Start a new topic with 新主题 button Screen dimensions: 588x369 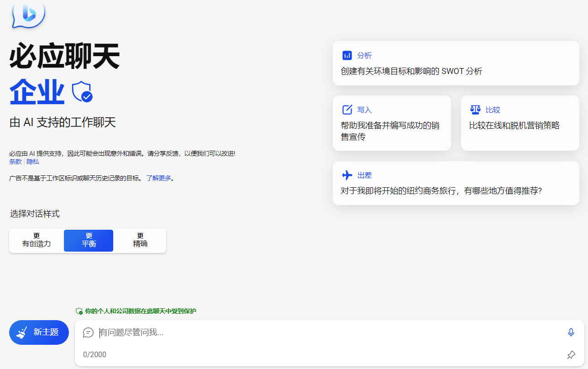pyautogui.click(x=39, y=332)
